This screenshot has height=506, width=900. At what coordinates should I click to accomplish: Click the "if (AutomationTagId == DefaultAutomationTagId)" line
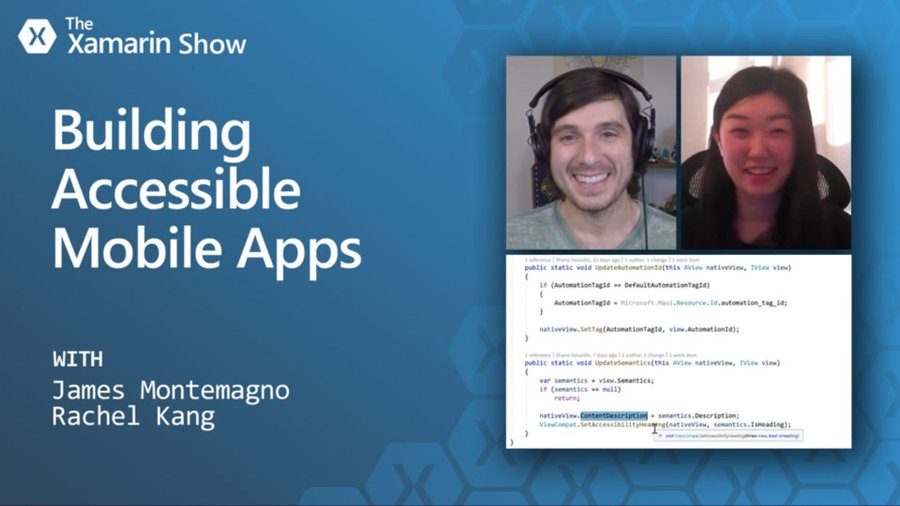[624, 285]
